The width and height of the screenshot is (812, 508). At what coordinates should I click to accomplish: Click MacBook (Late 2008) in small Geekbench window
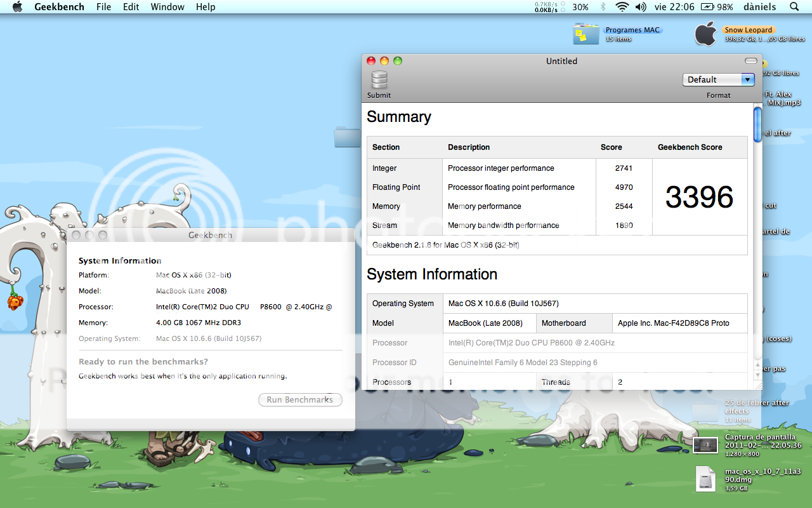point(192,291)
